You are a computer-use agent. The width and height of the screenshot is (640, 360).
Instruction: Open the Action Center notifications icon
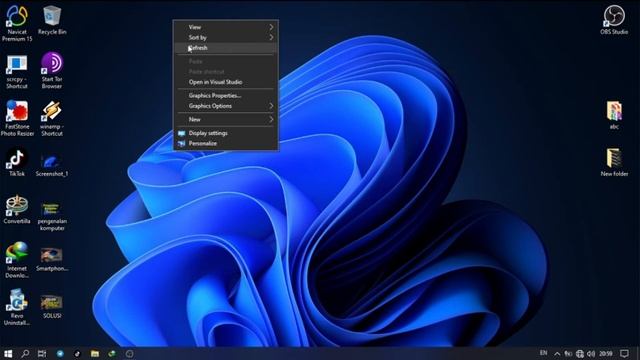coord(624,353)
